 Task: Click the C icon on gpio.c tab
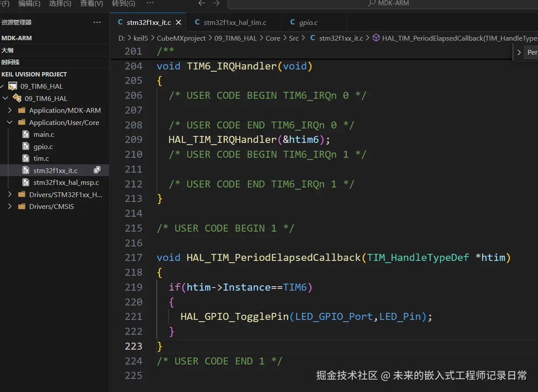pos(293,22)
